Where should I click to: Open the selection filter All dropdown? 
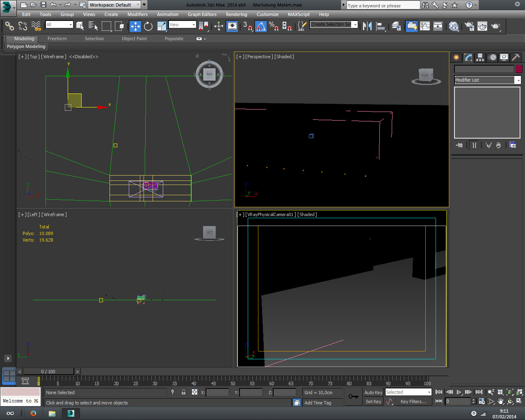pos(59,25)
